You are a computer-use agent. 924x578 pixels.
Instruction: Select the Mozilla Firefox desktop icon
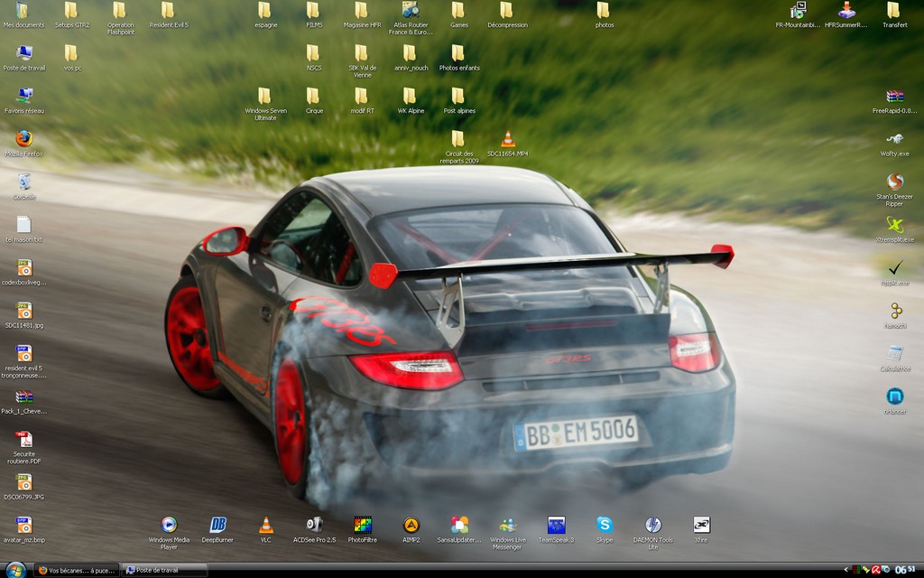pos(24,139)
